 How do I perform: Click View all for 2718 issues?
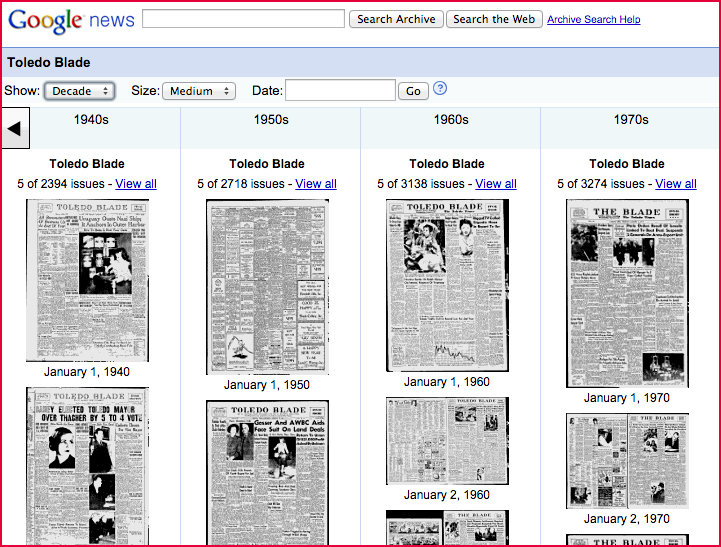tap(316, 184)
